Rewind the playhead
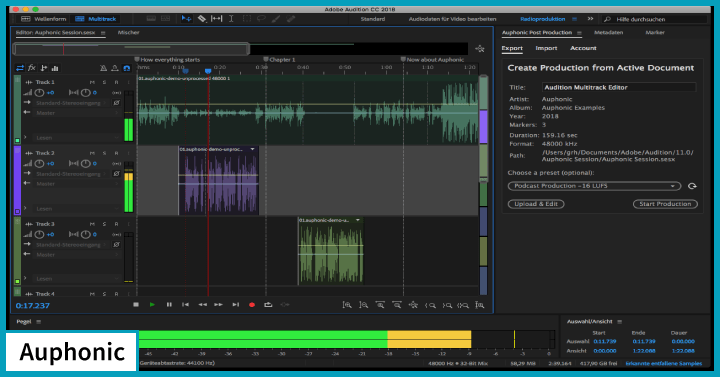This screenshot has width=720, height=377. 202,304
